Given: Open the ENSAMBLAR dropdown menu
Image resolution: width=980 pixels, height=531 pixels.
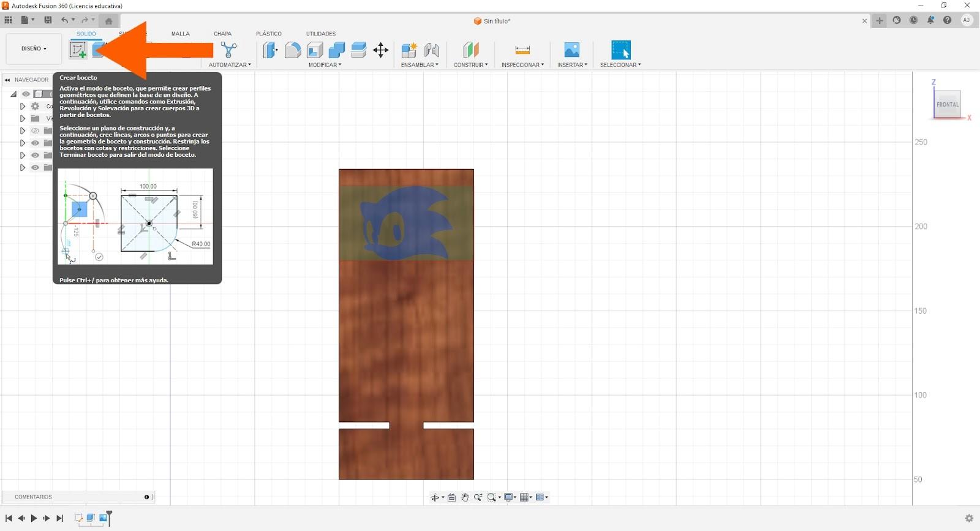Looking at the screenshot, I should click(420, 65).
